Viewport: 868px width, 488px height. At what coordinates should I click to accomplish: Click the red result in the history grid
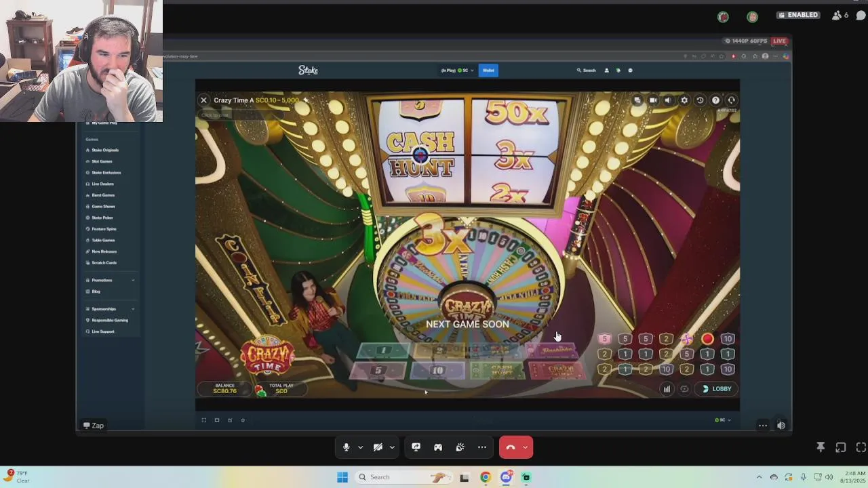[x=707, y=339]
